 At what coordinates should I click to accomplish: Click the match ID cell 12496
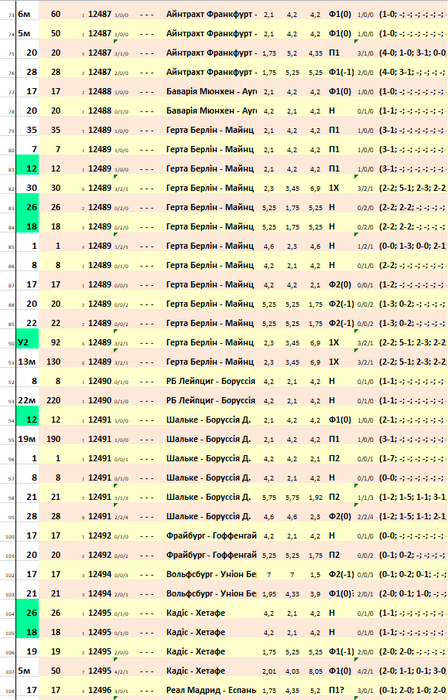[100, 691]
